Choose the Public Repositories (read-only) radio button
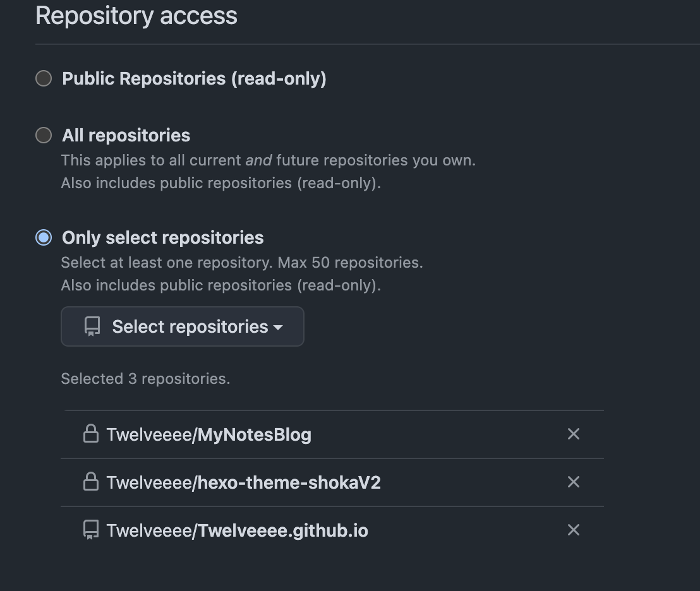 click(44, 78)
